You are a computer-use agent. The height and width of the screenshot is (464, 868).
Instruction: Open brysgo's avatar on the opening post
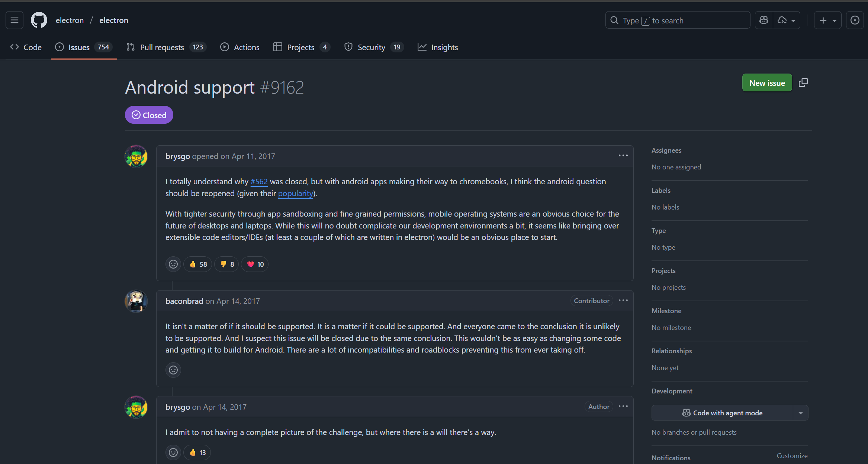(x=136, y=156)
